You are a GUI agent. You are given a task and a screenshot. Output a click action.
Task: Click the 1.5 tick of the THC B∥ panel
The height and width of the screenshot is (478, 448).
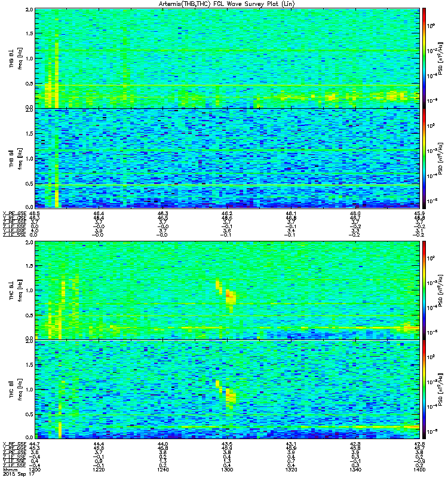pos(29,365)
